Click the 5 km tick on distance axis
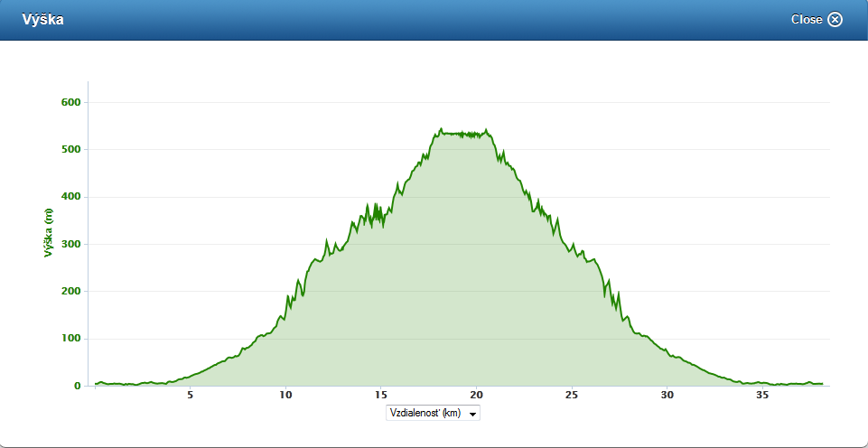The width and height of the screenshot is (868, 448). click(x=190, y=396)
